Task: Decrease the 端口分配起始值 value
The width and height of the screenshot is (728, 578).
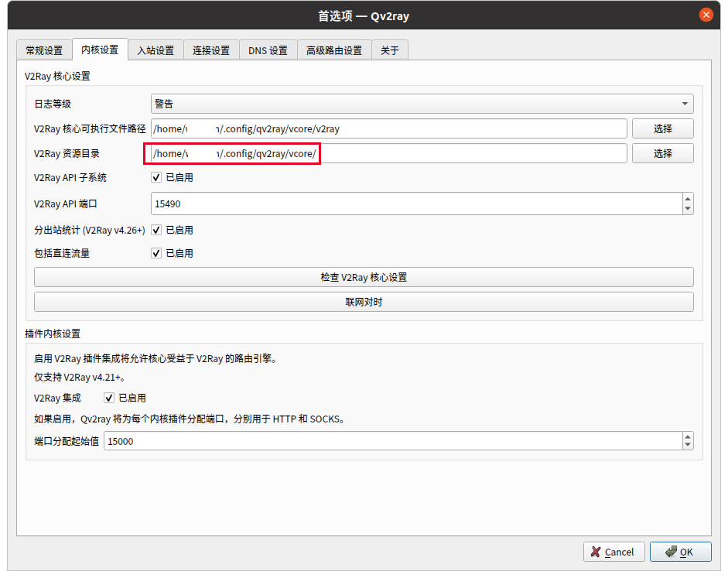Action: (x=688, y=445)
